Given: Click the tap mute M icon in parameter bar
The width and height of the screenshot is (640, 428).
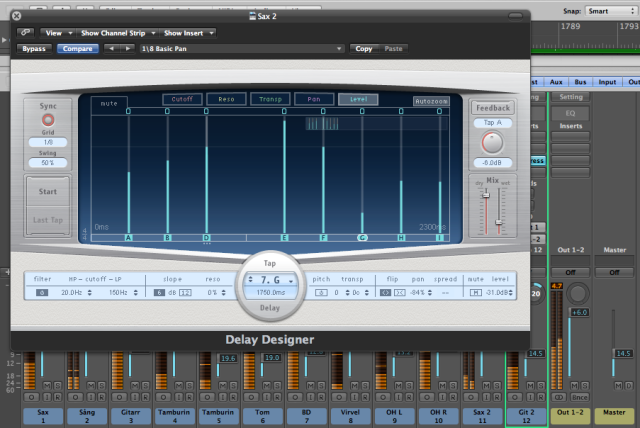Looking at the screenshot, I should pyautogui.click(x=476, y=293).
